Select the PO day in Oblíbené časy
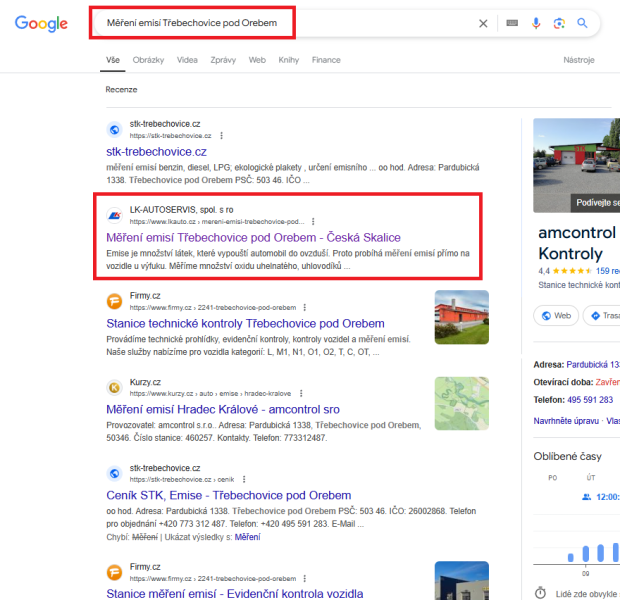The image size is (620, 600). pyautogui.click(x=552, y=478)
